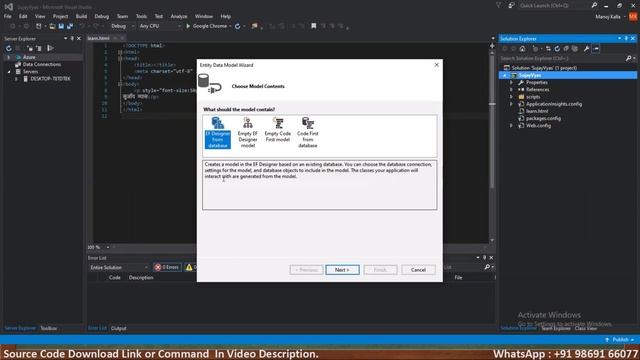Click the Open File folder icon in toolbar
Viewport: 640px width, 360px height.
(52, 26)
